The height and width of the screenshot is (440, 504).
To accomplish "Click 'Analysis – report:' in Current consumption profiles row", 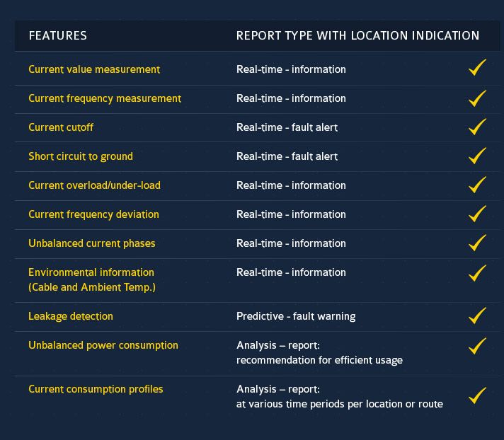I will (278, 389).
